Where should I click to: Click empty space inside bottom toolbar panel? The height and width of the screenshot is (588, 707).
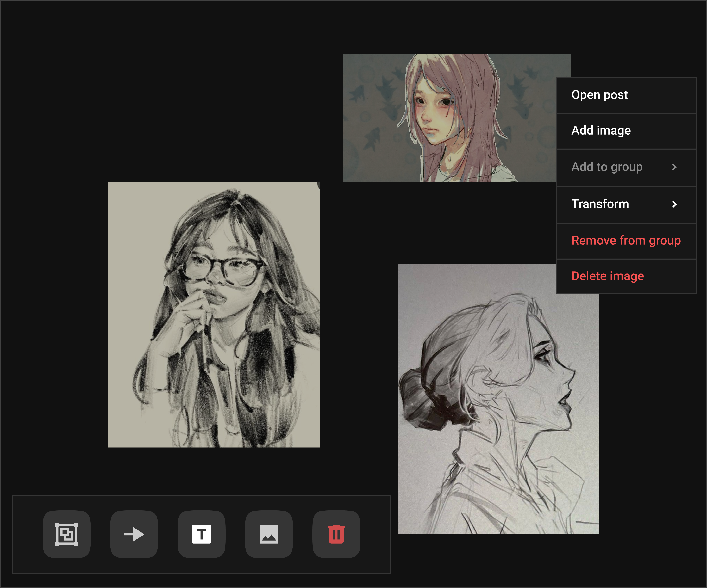click(x=375, y=534)
